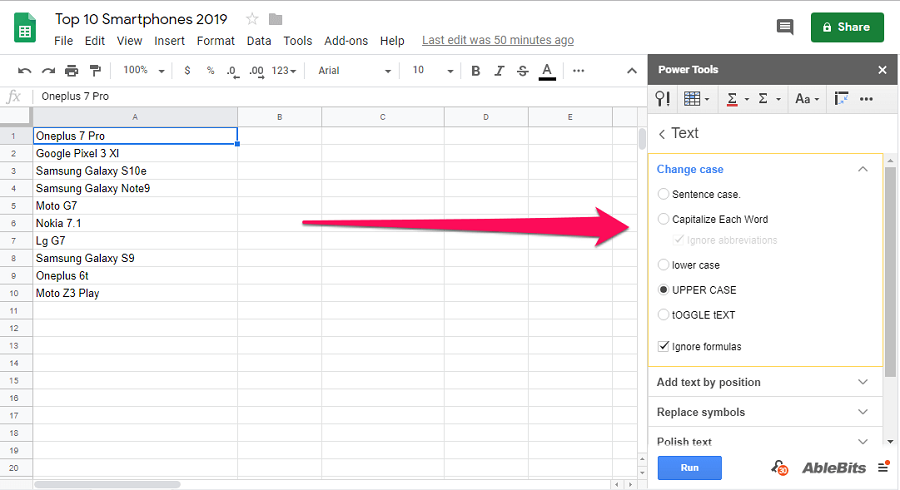Select cell with Samsung Galaxy Note9
The height and width of the screenshot is (490, 900).
135,188
